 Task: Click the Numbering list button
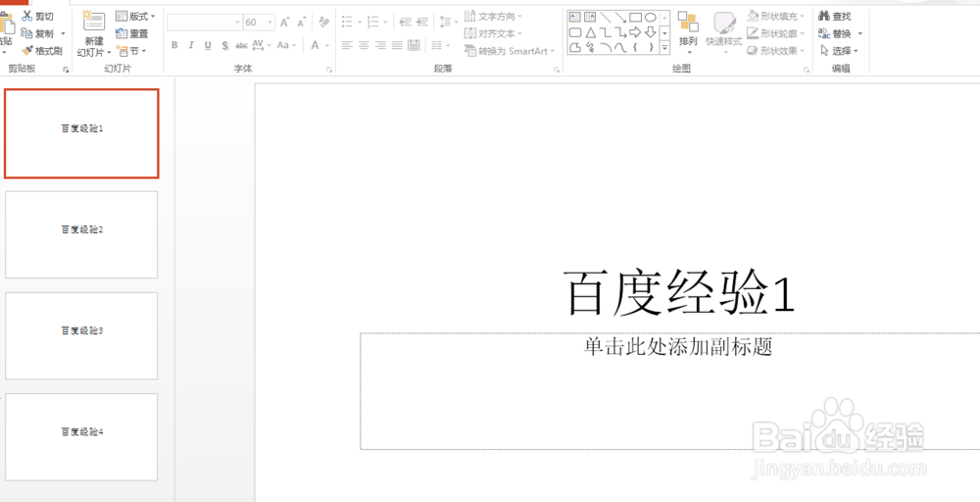[x=373, y=23]
